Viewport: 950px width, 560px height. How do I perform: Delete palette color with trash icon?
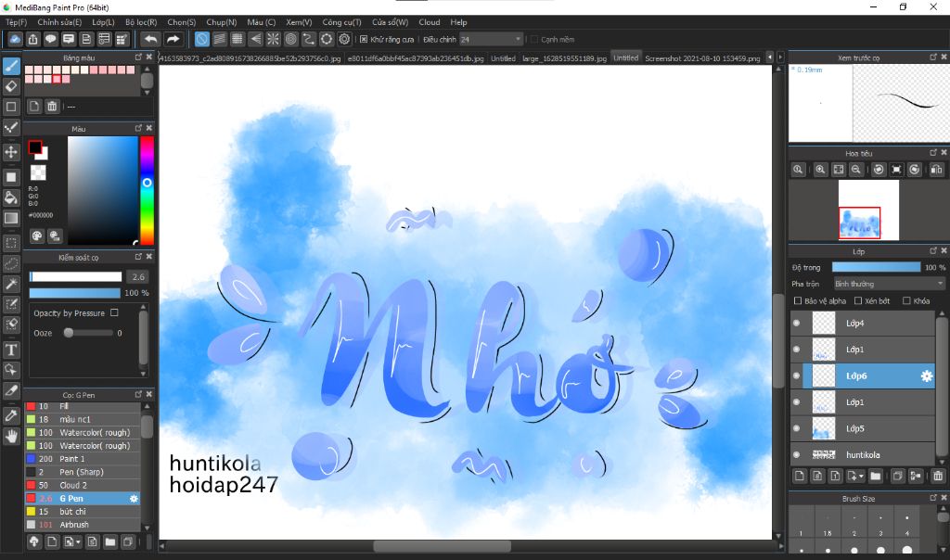tap(52, 107)
